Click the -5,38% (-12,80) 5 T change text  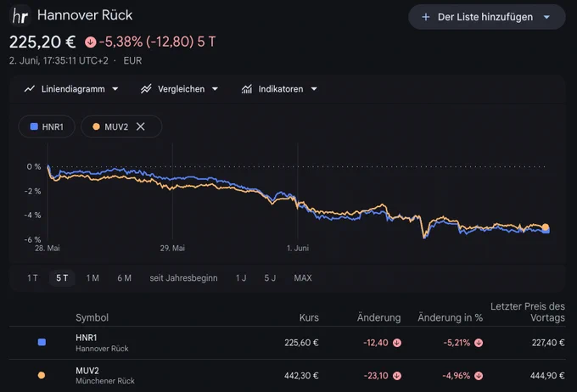[x=157, y=42]
